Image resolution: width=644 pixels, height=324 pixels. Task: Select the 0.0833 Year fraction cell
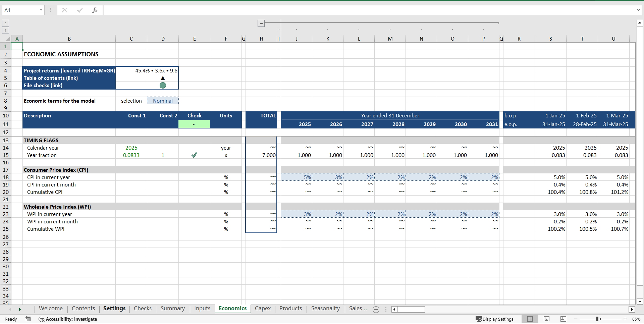coord(131,155)
